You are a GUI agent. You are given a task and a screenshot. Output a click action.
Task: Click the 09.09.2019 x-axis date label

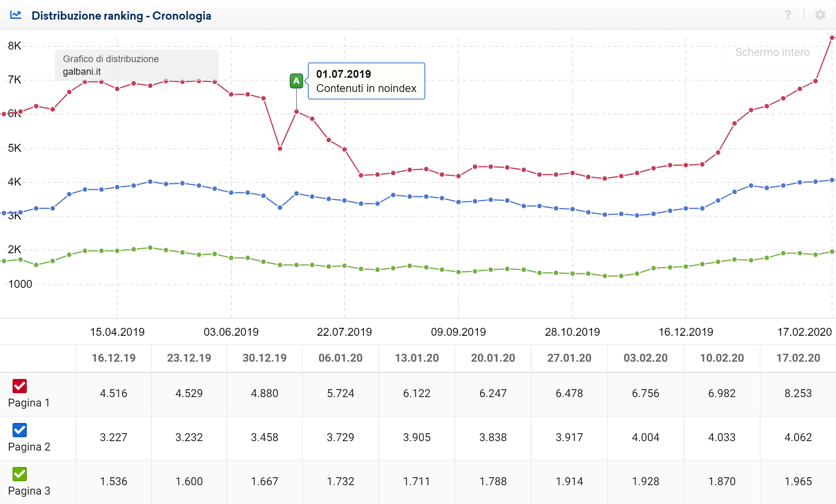click(459, 332)
